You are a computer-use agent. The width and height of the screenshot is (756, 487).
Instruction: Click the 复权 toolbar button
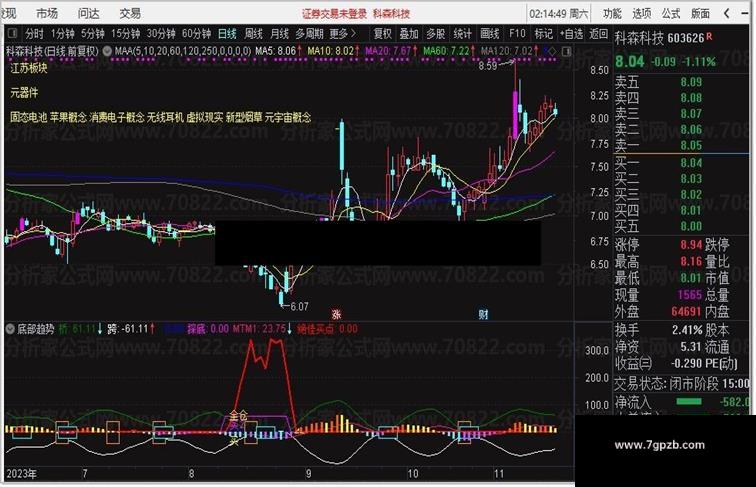tap(383, 34)
